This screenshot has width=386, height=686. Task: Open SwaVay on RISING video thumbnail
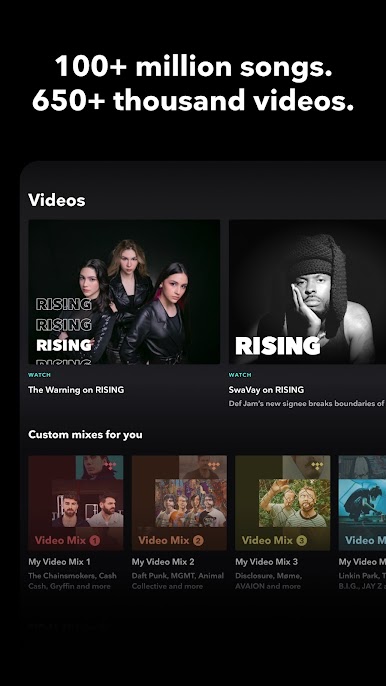click(x=307, y=292)
